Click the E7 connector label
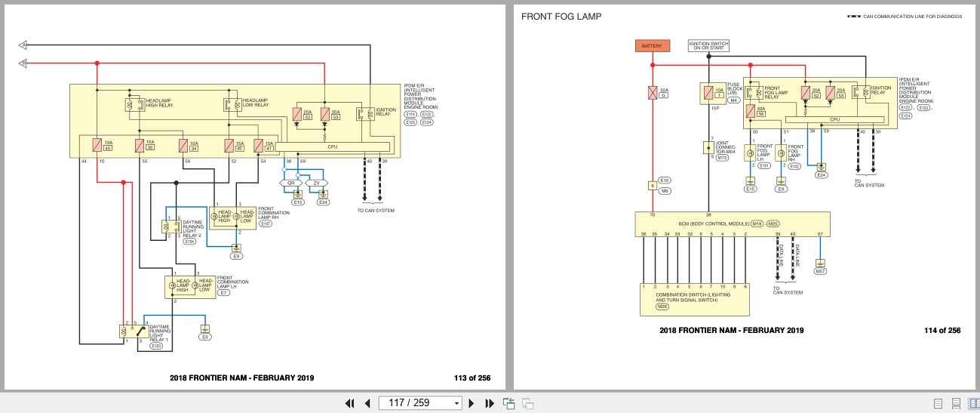Viewport: 980px width, 413px height. [222, 291]
